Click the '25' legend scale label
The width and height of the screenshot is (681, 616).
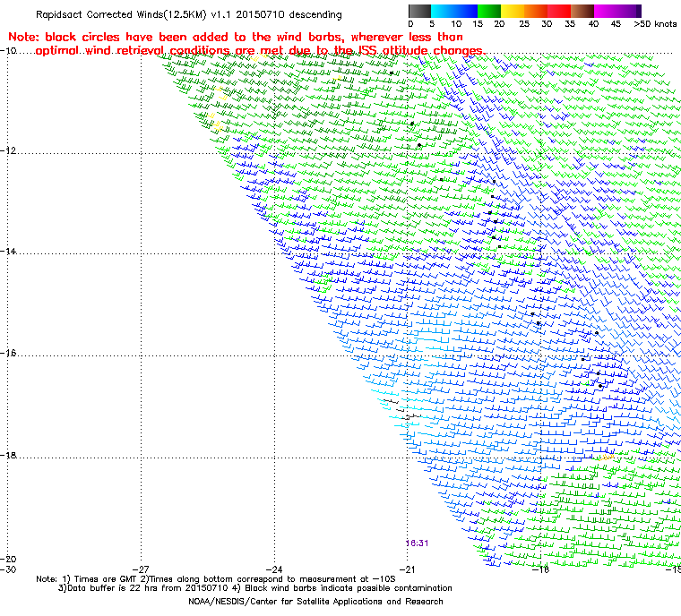tap(524, 24)
